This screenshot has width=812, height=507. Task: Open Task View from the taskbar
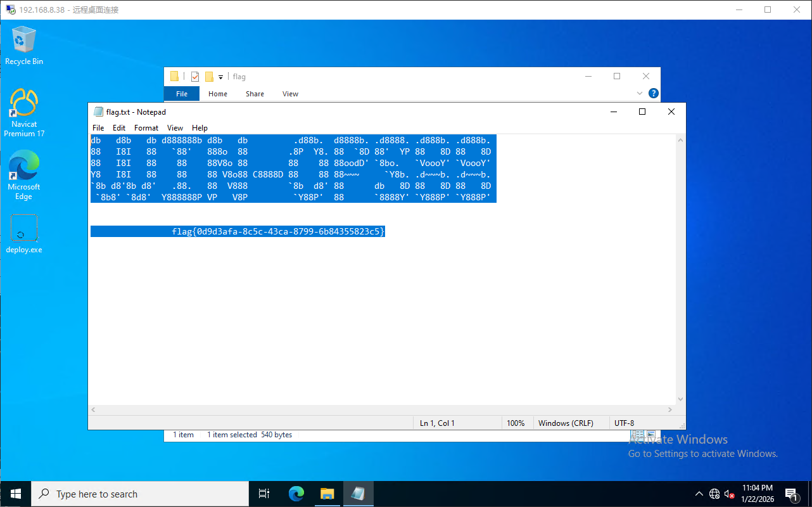(264, 494)
